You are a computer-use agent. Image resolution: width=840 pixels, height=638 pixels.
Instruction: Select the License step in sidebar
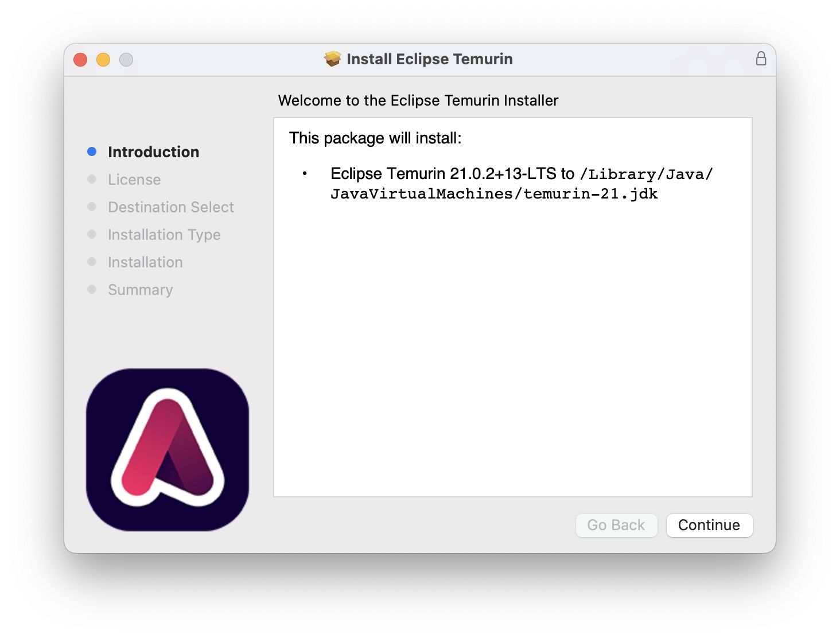point(134,180)
